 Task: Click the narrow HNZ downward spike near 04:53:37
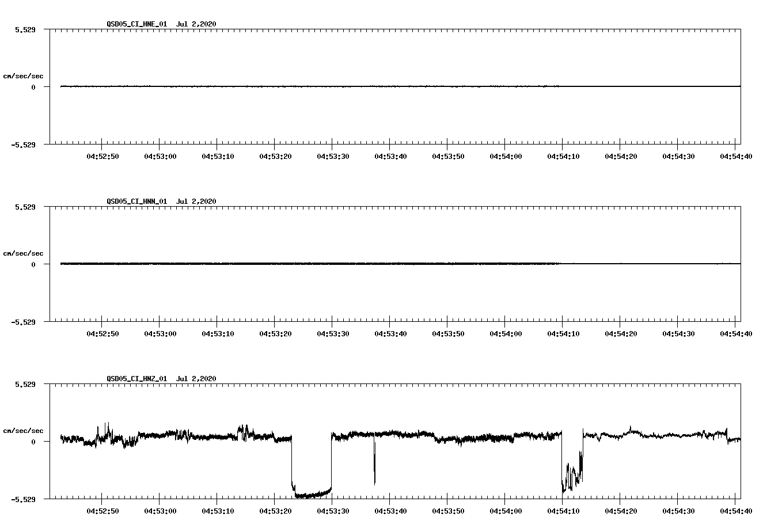point(374,461)
